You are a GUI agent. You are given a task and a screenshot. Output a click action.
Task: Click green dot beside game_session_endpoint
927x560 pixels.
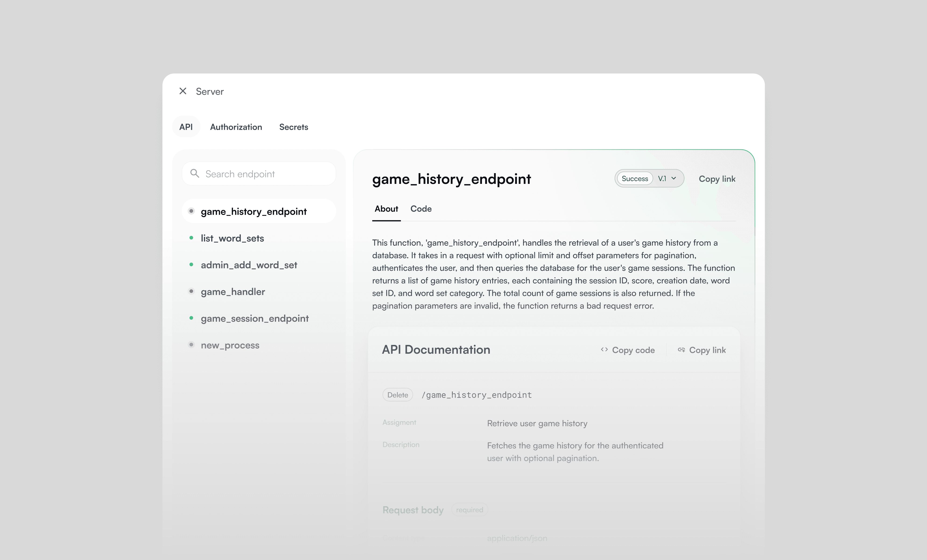click(191, 318)
